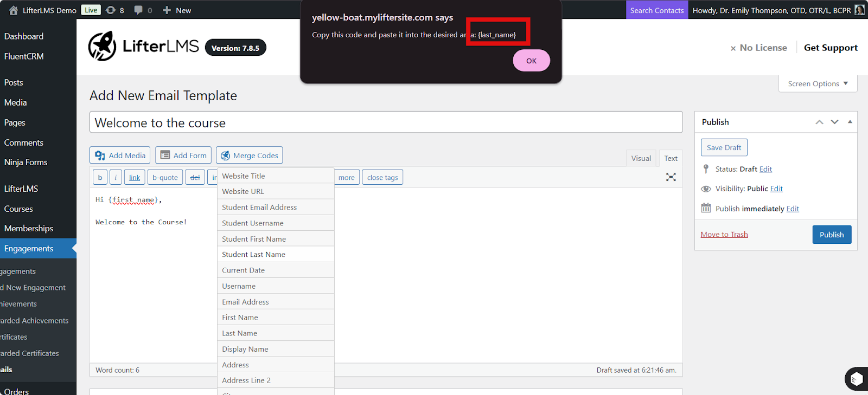Click the email template title field
The width and height of the screenshot is (868, 395).
385,123
